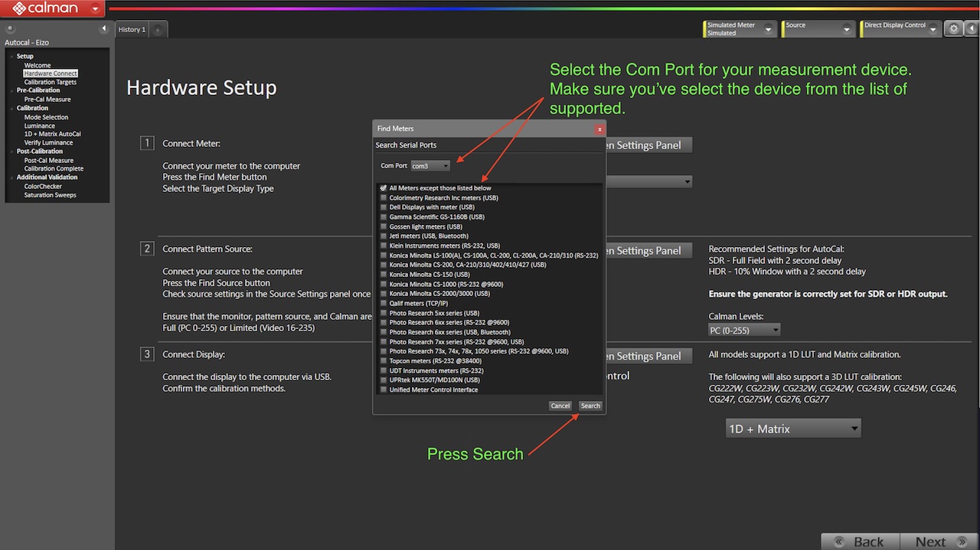Viewport: 980px width, 550px height.
Task: Close the Find Meters dialog
Action: pos(599,129)
